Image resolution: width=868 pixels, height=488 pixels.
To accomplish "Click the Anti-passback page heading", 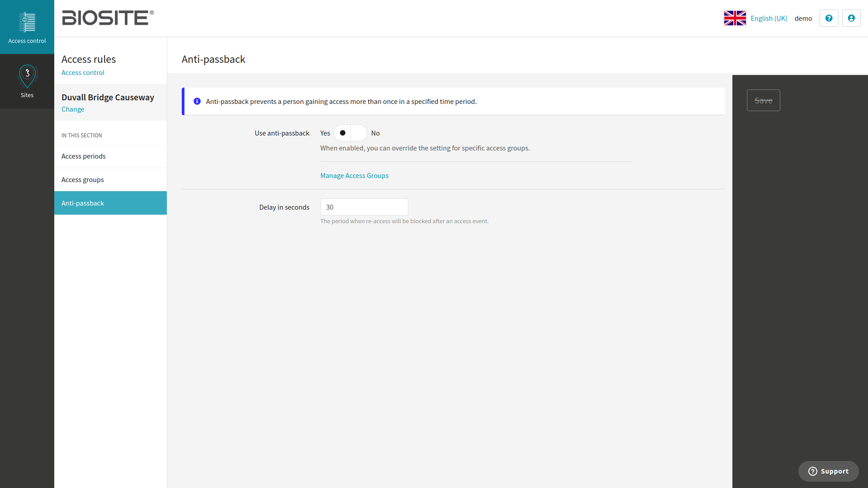I will pyautogui.click(x=213, y=59).
